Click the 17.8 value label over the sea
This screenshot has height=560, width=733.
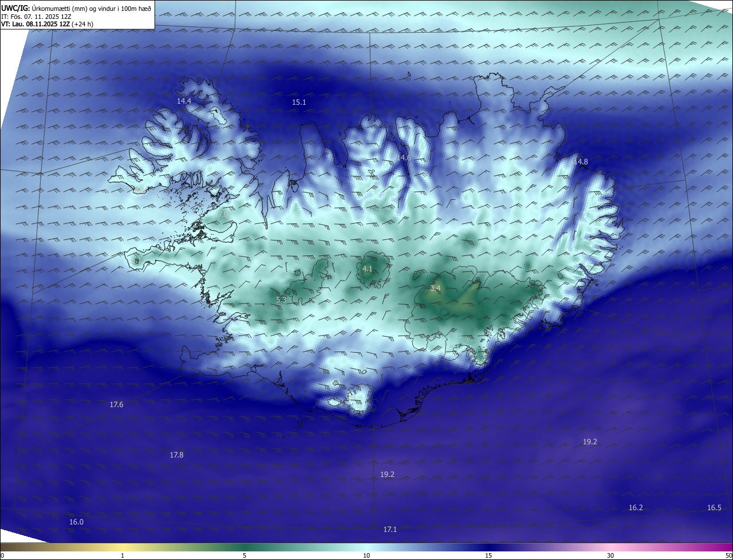pos(176,455)
